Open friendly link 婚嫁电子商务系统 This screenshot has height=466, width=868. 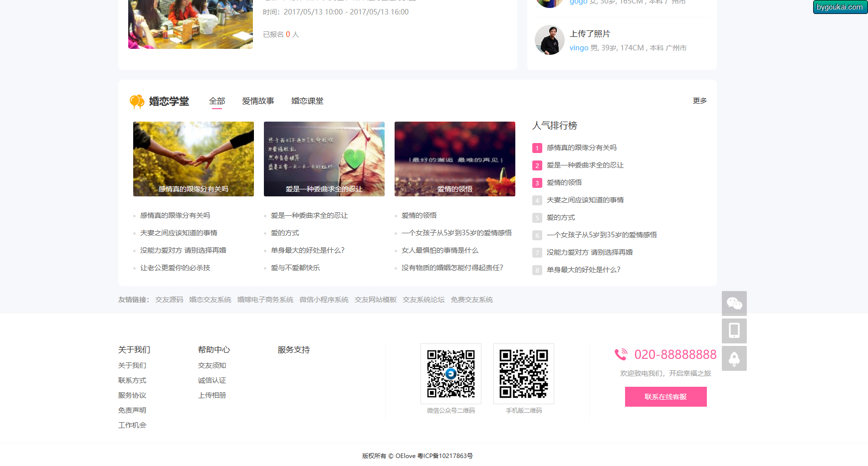[265, 300]
